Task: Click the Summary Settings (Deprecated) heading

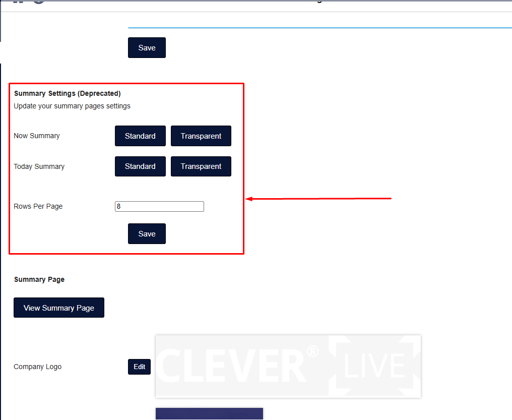Action: (68, 93)
